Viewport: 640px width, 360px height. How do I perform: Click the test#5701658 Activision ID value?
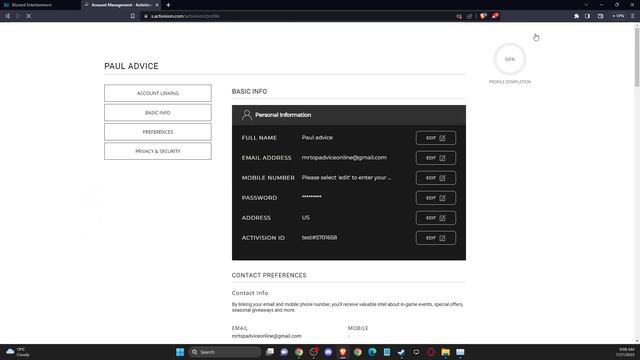[319, 238]
